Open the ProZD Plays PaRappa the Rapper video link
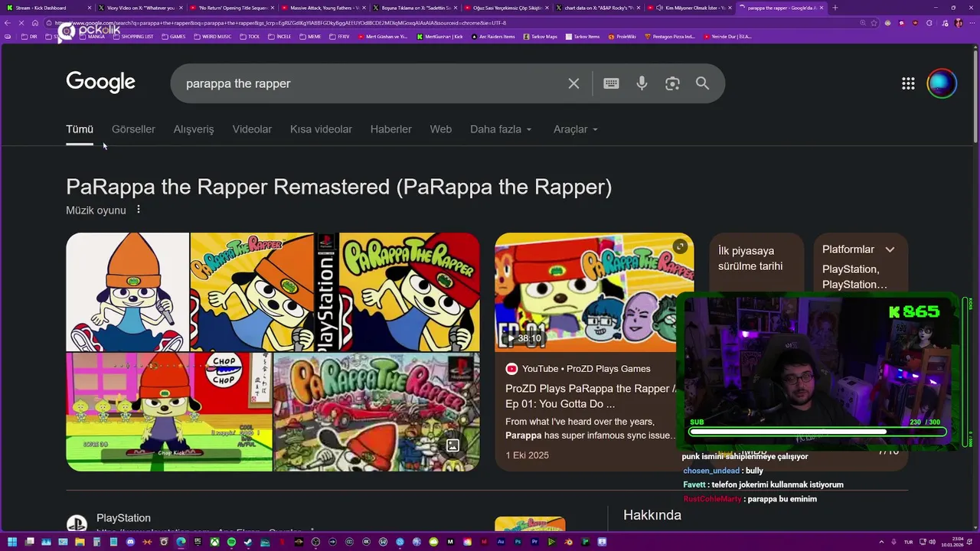Screen dimensions: 980x551 coord(591,396)
